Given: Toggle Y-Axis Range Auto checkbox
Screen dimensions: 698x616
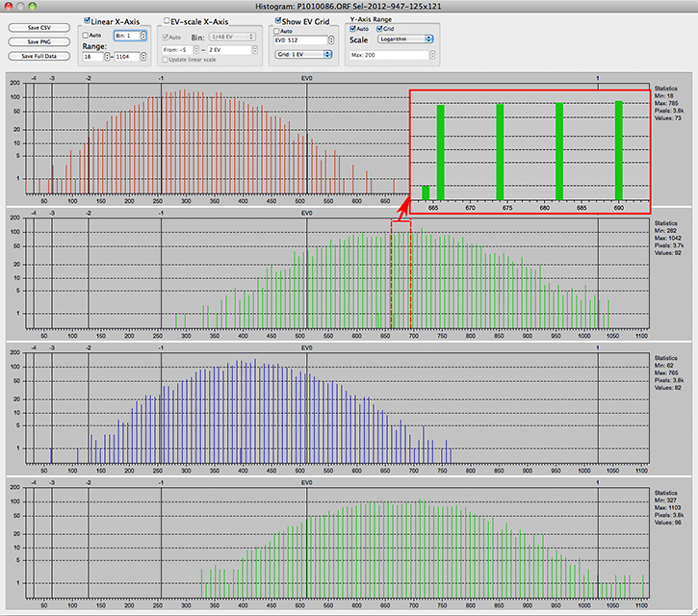Looking at the screenshot, I should click(352, 29).
